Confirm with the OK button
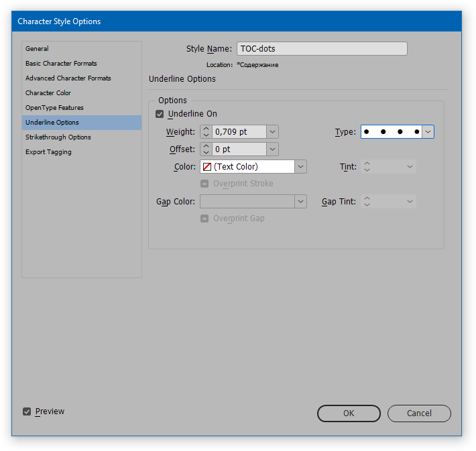Image resolution: width=476 pixels, height=451 pixels. [x=349, y=413]
